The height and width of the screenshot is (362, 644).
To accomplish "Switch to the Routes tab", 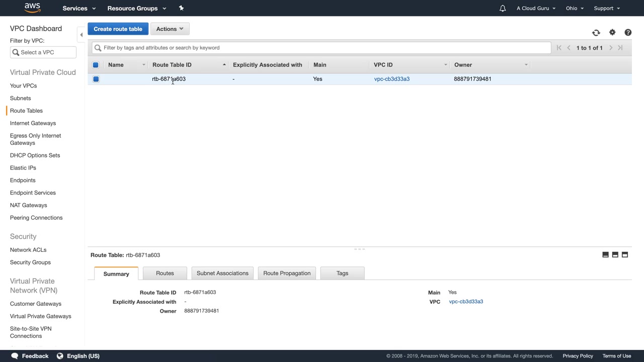I will point(165,273).
